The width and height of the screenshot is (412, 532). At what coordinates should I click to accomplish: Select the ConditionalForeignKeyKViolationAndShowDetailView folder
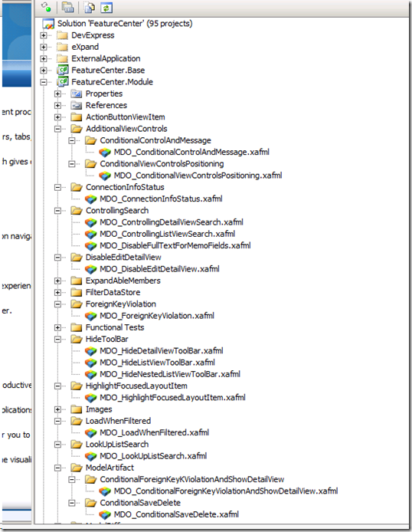pyautogui.click(x=191, y=479)
